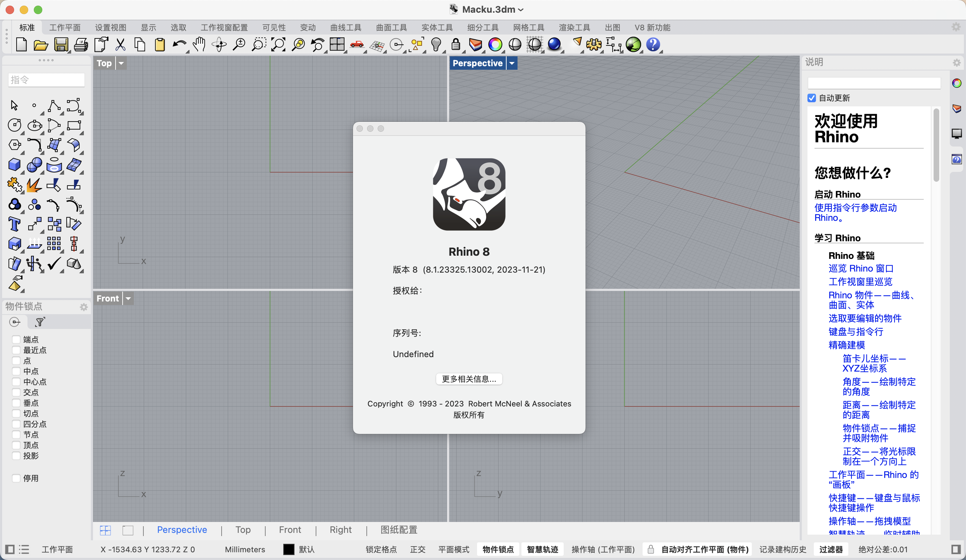Uncheck the 自动更新 checkbox

pos(811,98)
